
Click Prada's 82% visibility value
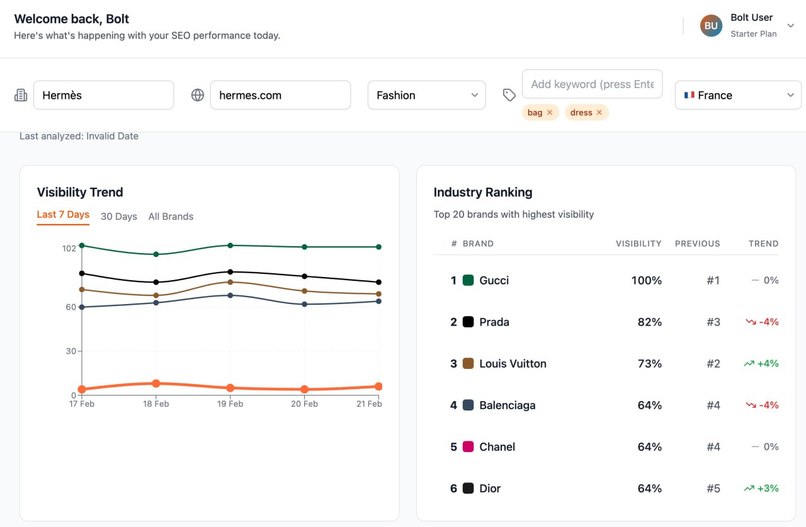(649, 322)
